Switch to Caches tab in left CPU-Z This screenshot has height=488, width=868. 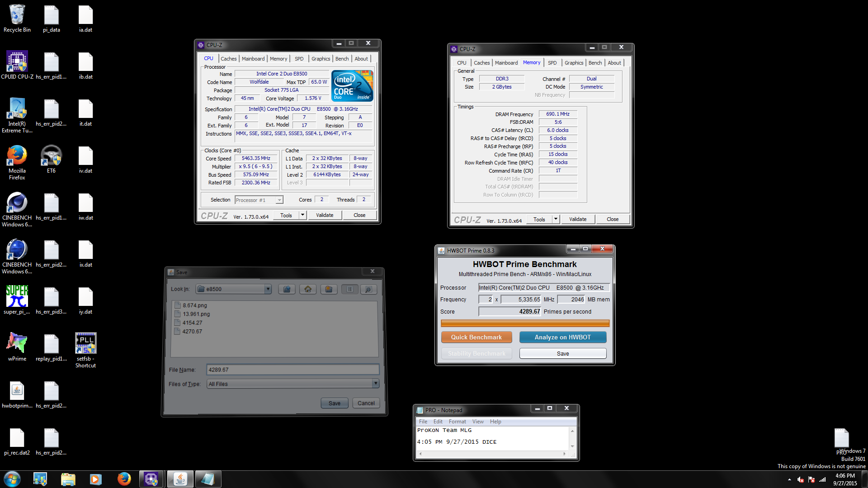228,59
